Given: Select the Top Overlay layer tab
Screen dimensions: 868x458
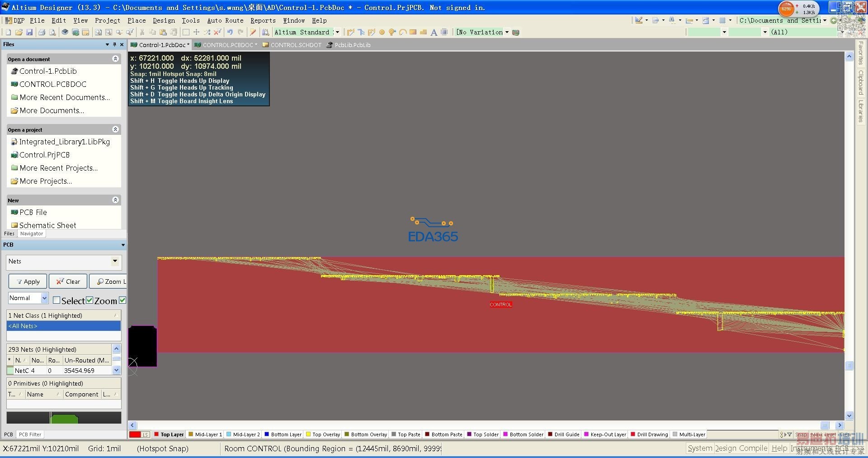Looking at the screenshot, I should click(x=323, y=434).
